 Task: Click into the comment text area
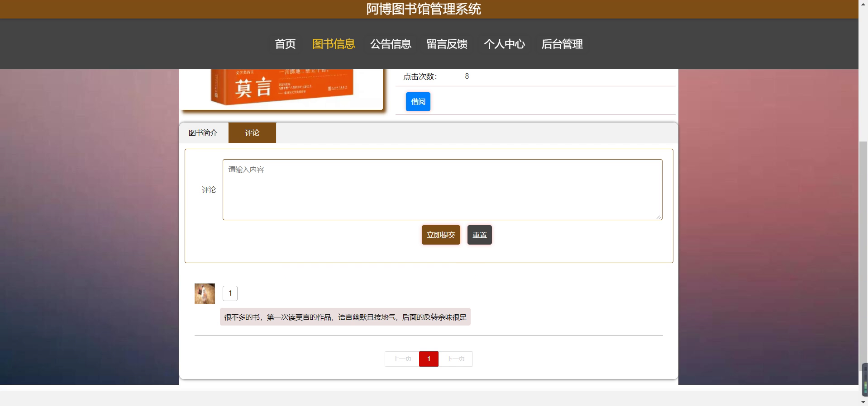442,189
